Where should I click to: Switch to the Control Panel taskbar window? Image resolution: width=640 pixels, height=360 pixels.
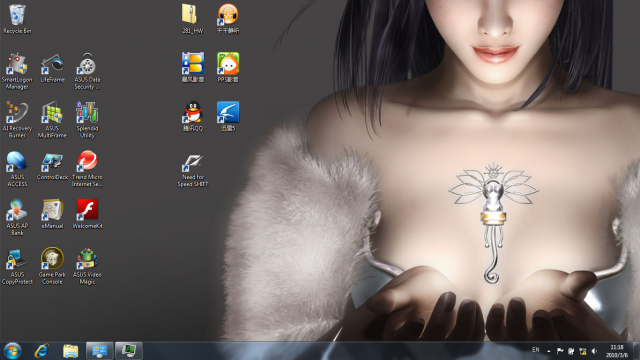(100, 351)
